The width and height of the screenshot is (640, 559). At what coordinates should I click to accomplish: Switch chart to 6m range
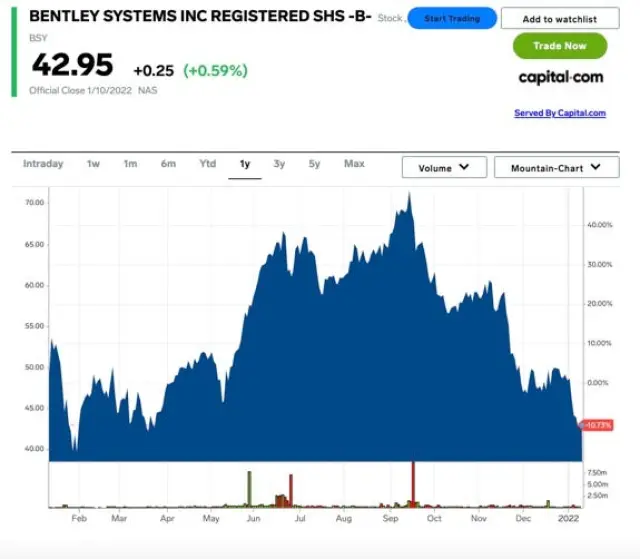pyautogui.click(x=168, y=164)
